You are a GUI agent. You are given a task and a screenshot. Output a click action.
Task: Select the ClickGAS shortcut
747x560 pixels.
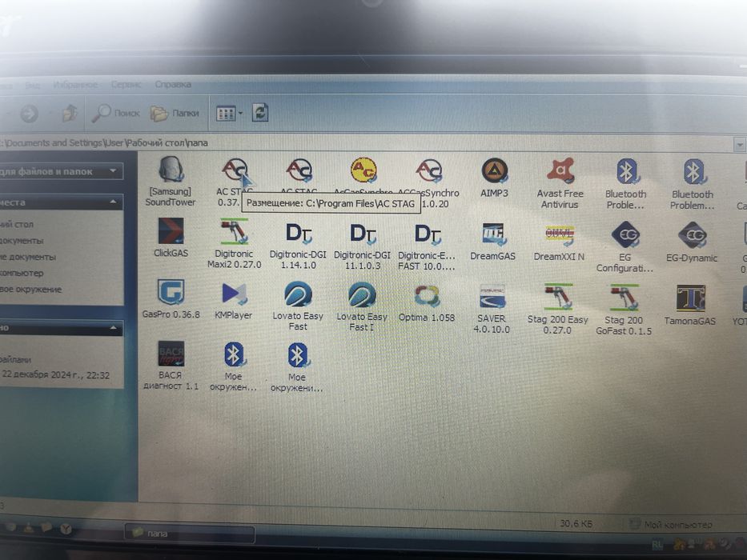coord(171,237)
